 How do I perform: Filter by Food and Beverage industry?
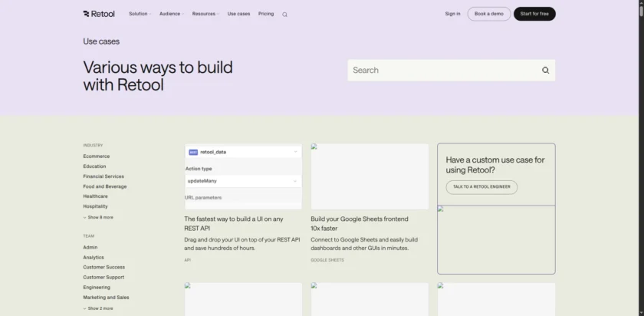pos(105,186)
